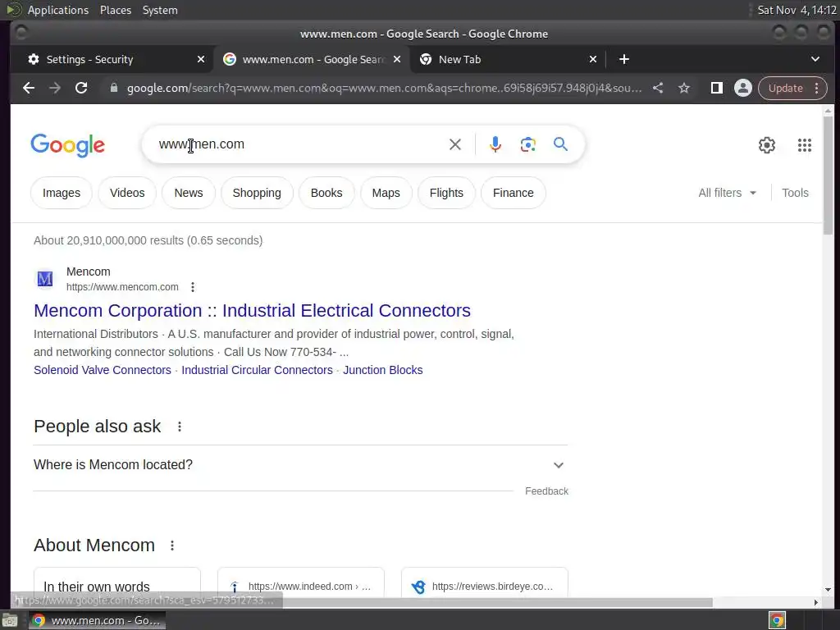The height and width of the screenshot is (630, 840).
Task: Open the Chrome profile avatar
Action: point(743,88)
